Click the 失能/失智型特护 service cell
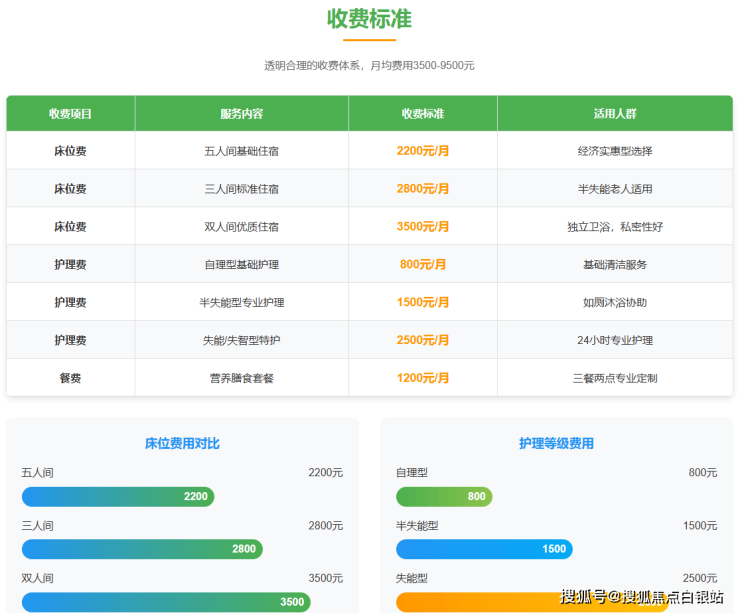The height and width of the screenshot is (613, 740). tap(241, 341)
